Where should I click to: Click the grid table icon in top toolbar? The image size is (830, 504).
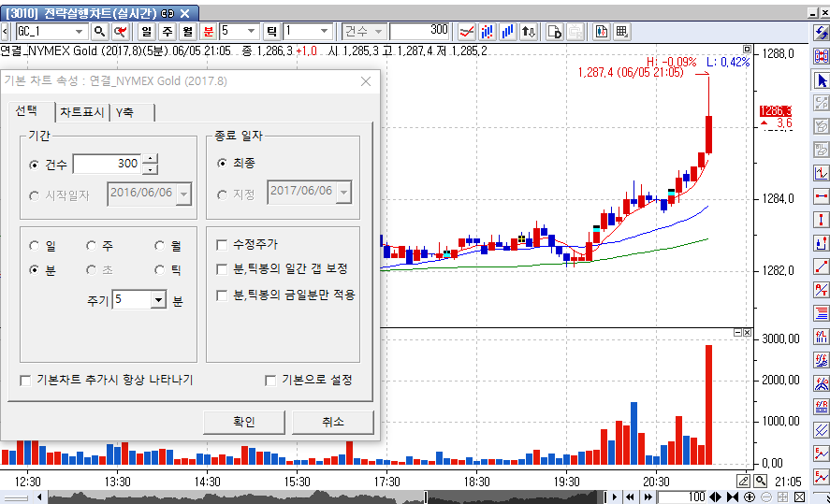pos(621,31)
